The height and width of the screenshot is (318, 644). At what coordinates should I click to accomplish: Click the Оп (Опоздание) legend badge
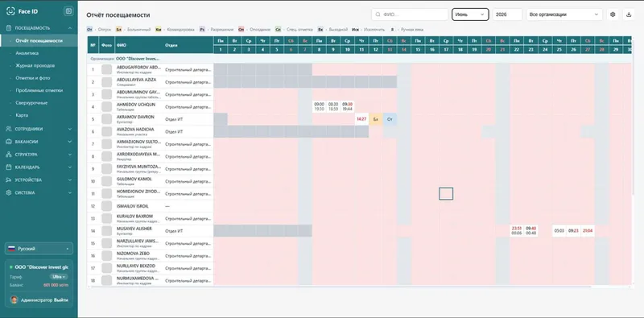(x=242, y=30)
